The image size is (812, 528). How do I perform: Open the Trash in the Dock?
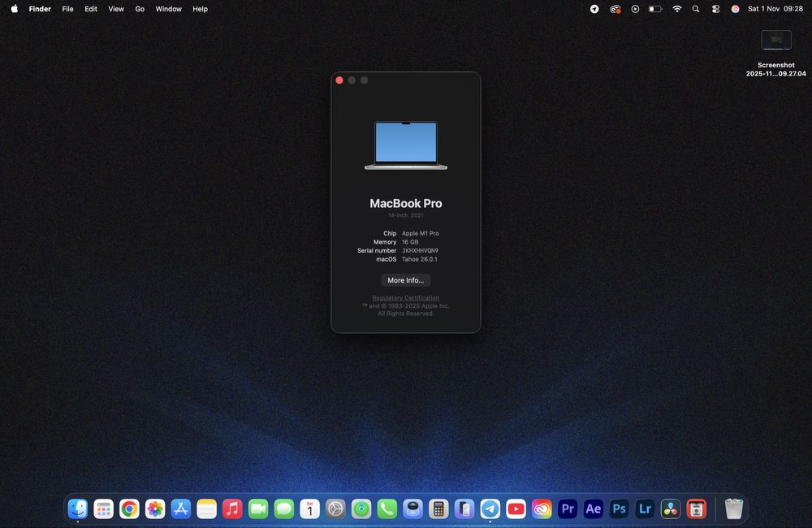click(734, 509)
